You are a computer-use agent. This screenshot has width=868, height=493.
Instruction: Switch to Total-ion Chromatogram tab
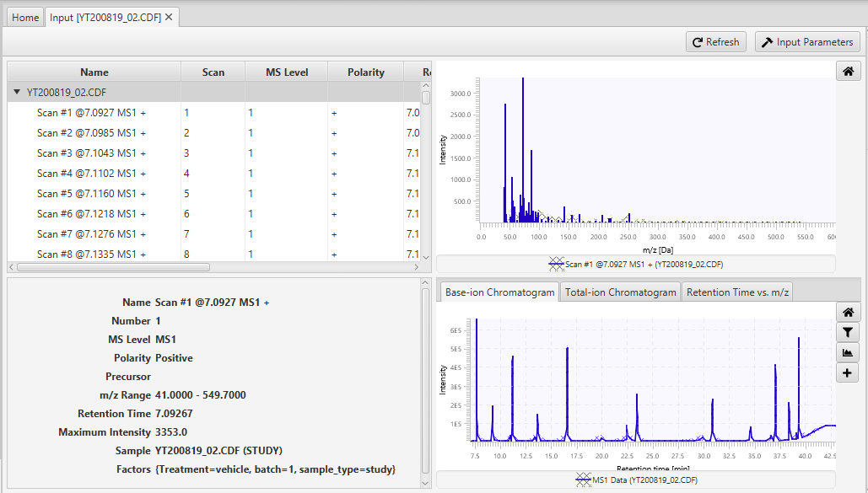point(620,292)
